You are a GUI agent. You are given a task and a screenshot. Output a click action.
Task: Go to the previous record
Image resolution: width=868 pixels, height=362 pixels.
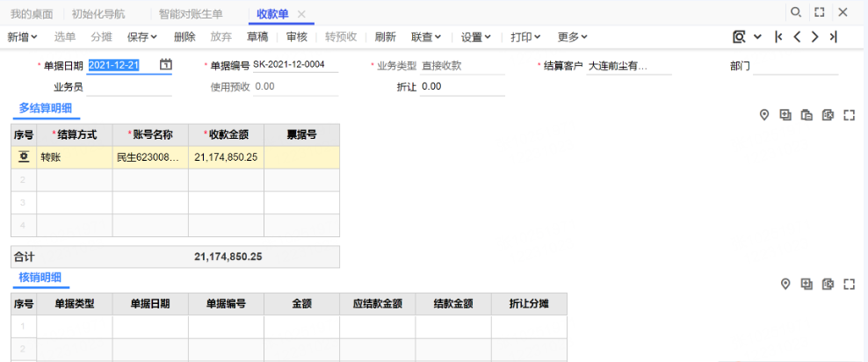point(796,37)
